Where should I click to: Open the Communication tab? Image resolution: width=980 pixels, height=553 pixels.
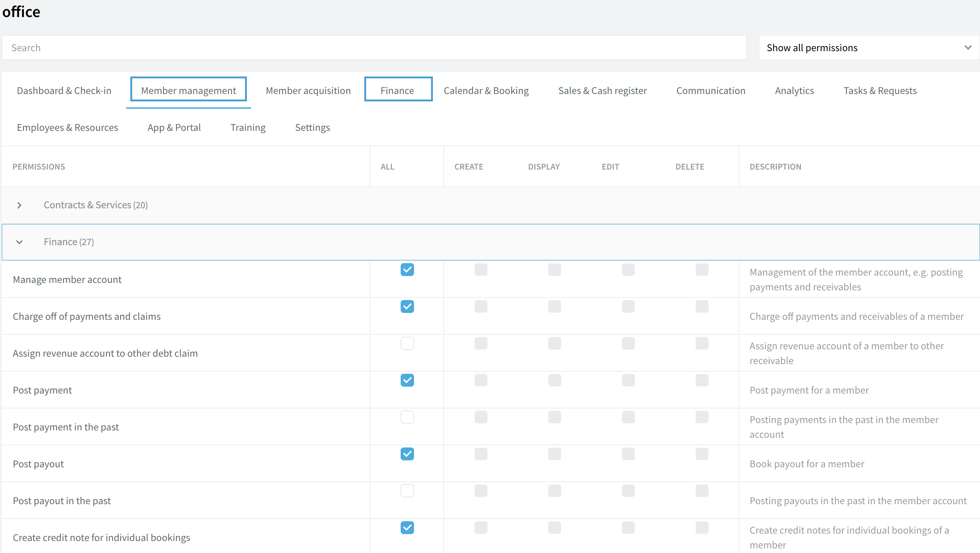pos(711,90)
